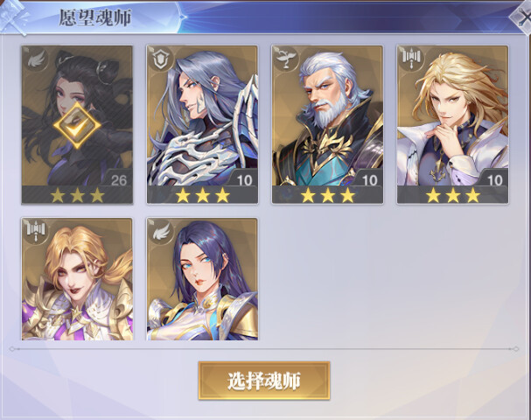Select the white-bearded elder card
The width and height of the screenshot is (531, 420).
(x=327, y=124)
